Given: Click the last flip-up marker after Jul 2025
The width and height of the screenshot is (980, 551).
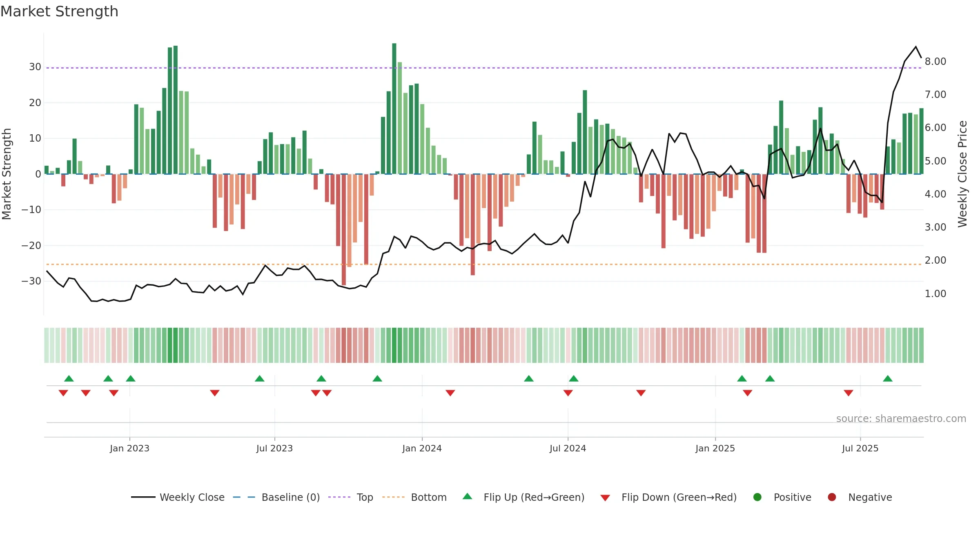Looking at the screenshot, I should point(888,378).
